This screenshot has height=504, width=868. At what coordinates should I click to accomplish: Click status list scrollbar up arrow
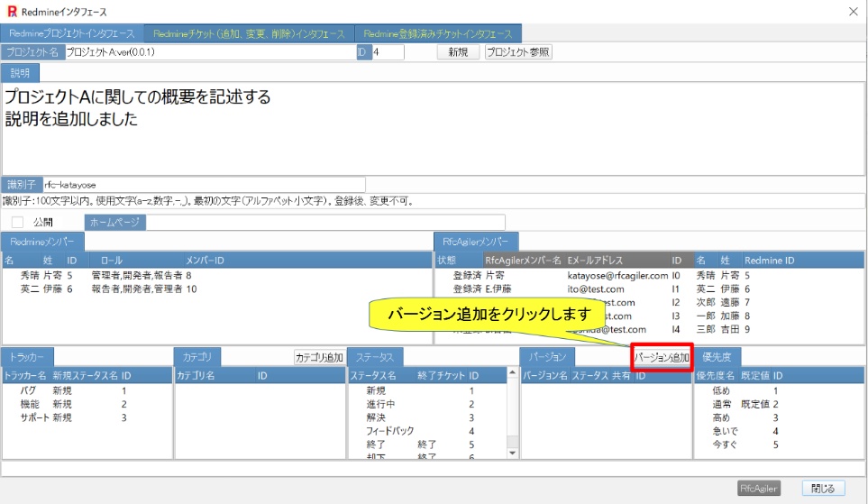(x=513, y=372)
